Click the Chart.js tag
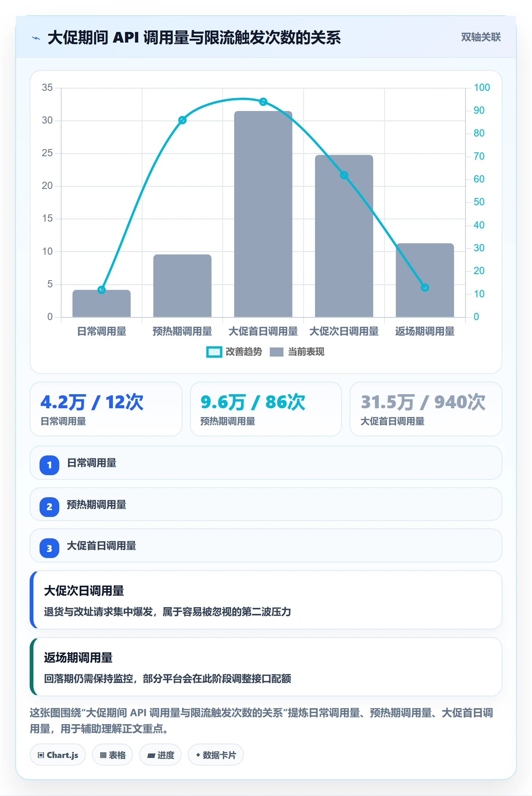The height and width of the screenshot is (796, 532). pos(58,755)
